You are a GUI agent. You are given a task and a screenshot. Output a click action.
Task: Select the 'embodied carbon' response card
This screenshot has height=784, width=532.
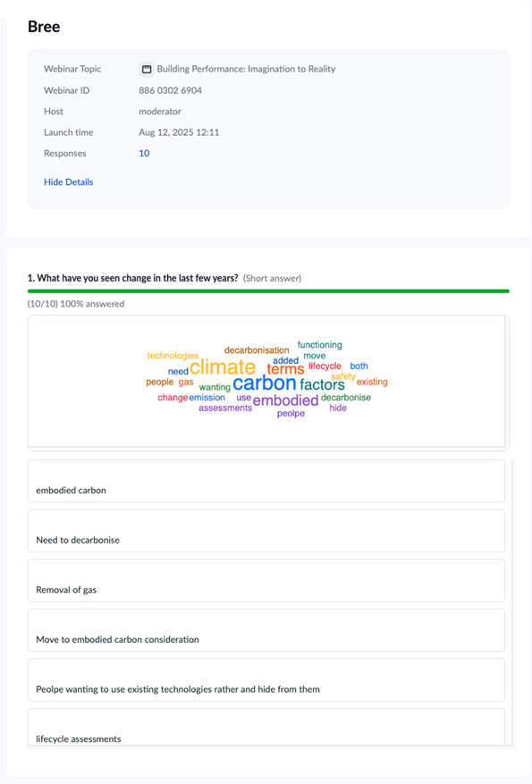(266, 481)
